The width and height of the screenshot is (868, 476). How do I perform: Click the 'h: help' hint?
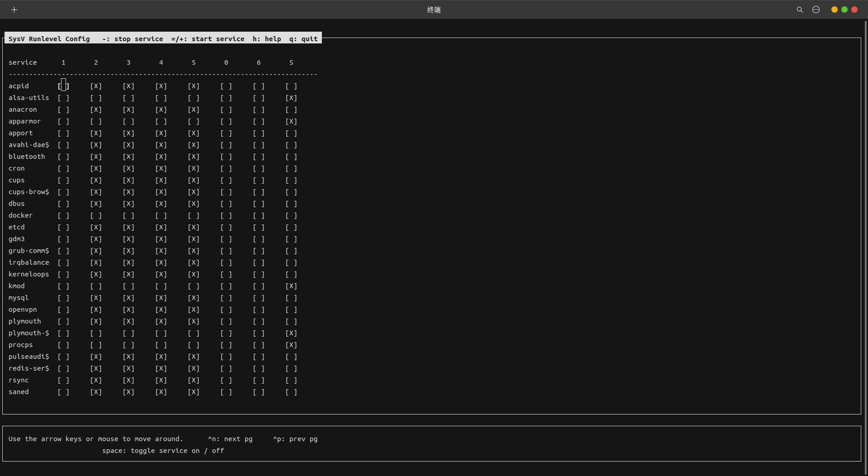267,39
